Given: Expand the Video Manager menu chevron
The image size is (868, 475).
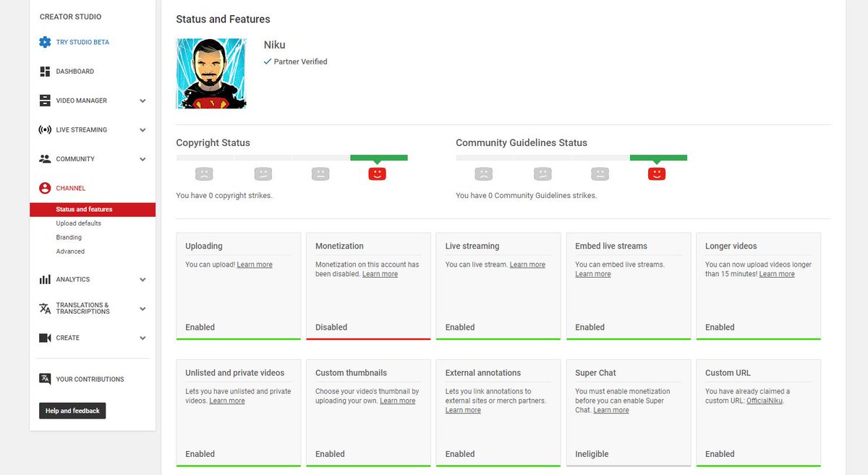Looking at the screenshot, I should 142,101.
